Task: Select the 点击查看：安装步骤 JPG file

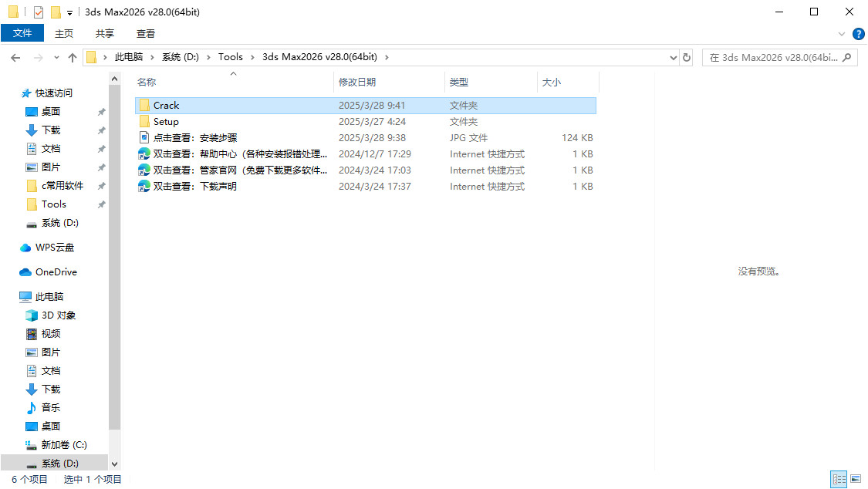Action: 366,138
